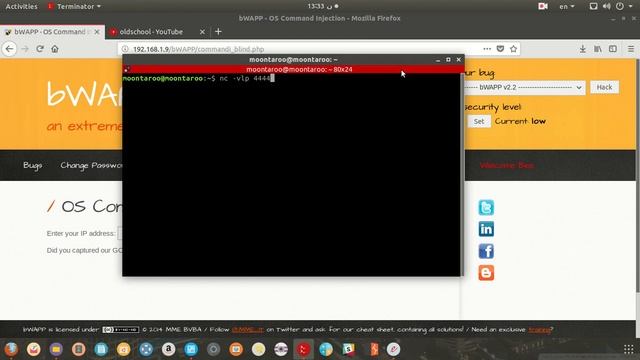This screenshot has height=360, width=640.
Task: Open bWAPP Facebook icon
Action: point(486,251)
